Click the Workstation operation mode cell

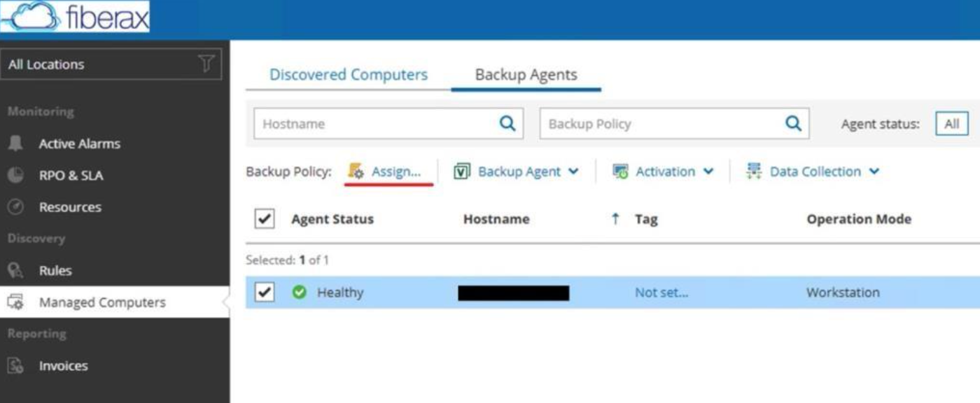pyautogui.click(x=843, y=292)
